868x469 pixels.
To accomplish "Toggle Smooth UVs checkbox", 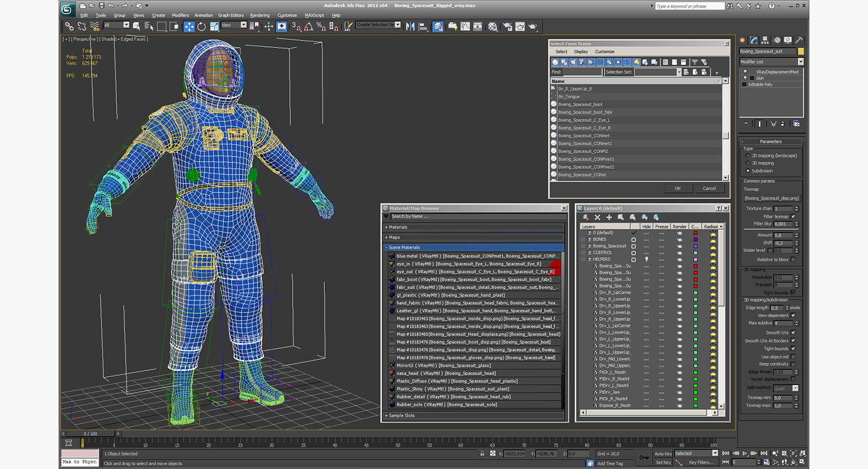I will click(x=793, y=332).
